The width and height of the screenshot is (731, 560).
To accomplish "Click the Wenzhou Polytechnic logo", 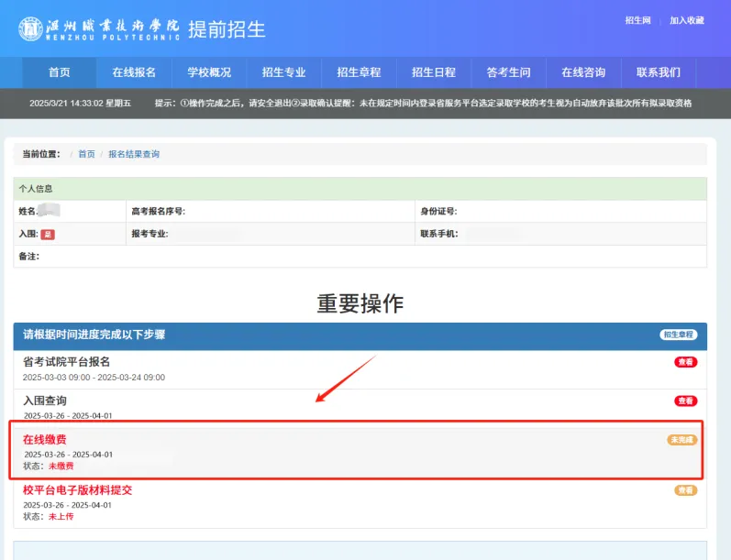I will [x=99, y=28].
